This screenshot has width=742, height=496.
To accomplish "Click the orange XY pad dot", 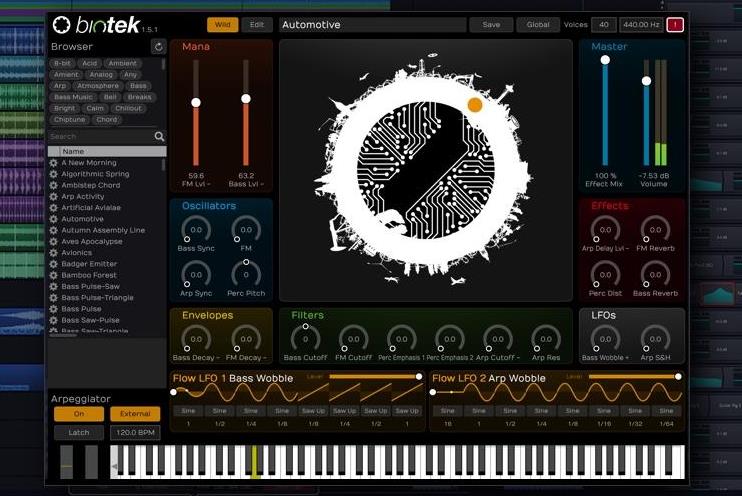I will tap(475, 105).
